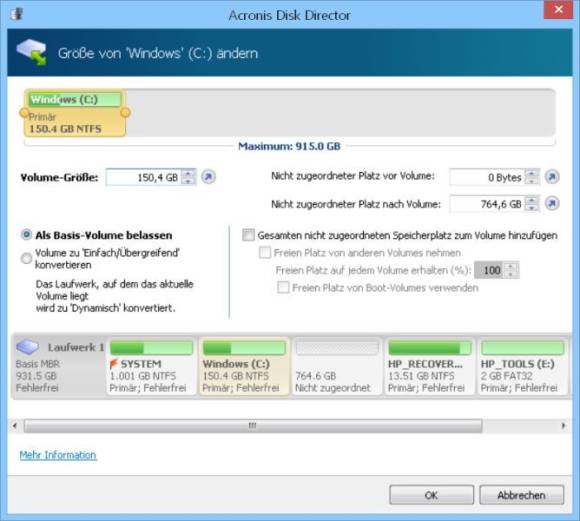Decrease Volume-Größe with down stepper arrow
Screen dimensions: 580x521
188,181
